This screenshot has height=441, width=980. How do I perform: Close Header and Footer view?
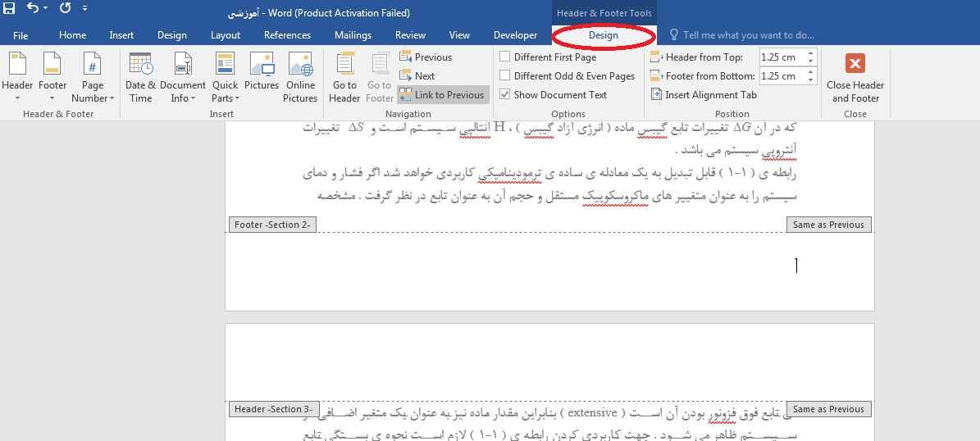[x=855, y=78]
